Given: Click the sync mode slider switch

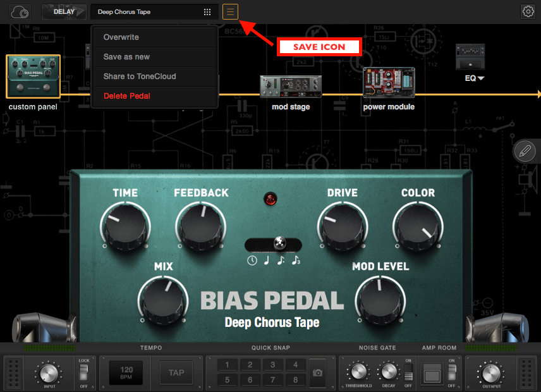Looking at the screenshot, I should pos(273,245).
